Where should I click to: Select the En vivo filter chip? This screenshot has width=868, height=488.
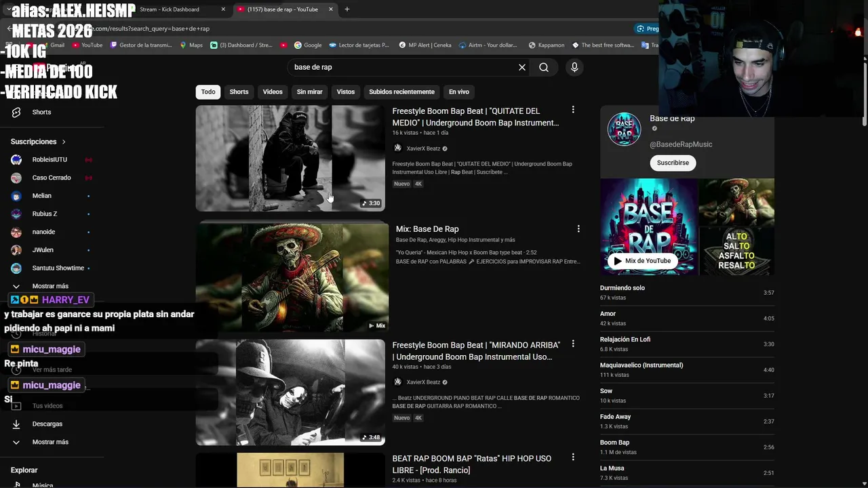click(459, 91)
